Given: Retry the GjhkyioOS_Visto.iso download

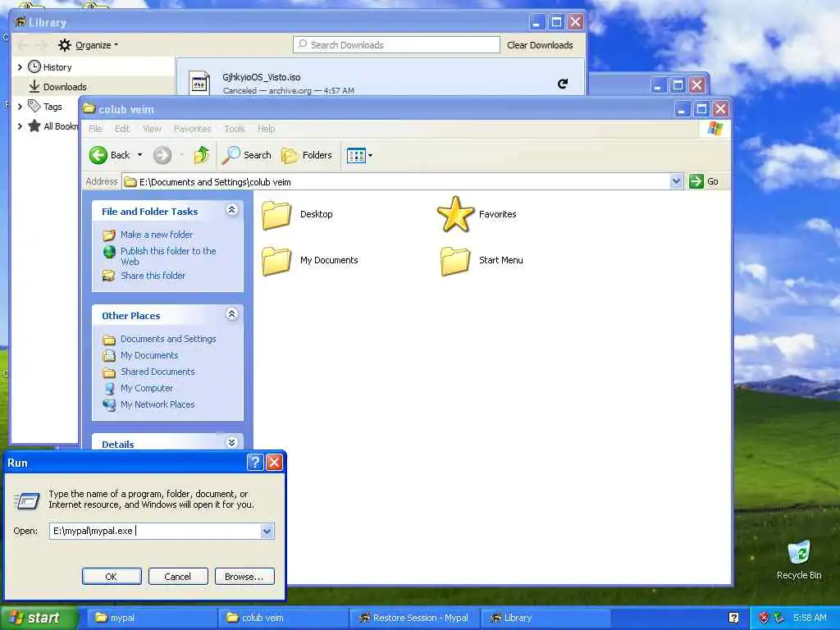Looking at the screenshot, I should coord(563,84).
